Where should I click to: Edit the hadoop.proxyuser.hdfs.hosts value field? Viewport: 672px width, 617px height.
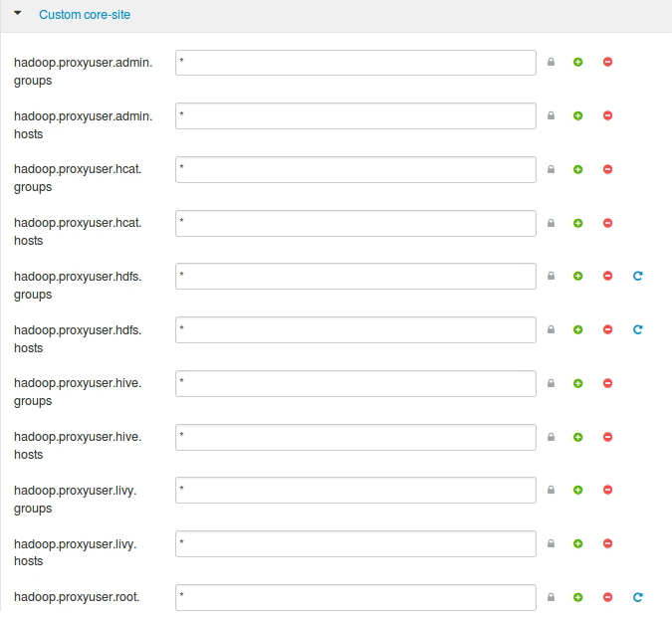click(x=355, y=329)
